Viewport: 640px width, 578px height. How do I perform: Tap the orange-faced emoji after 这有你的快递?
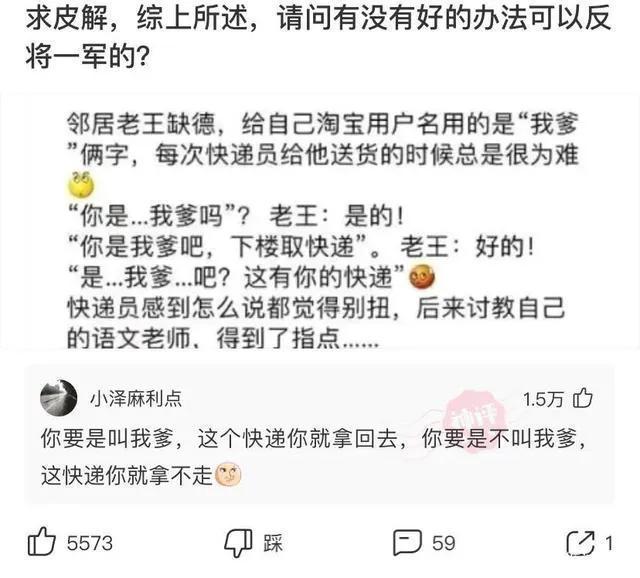tap(422, 277)
